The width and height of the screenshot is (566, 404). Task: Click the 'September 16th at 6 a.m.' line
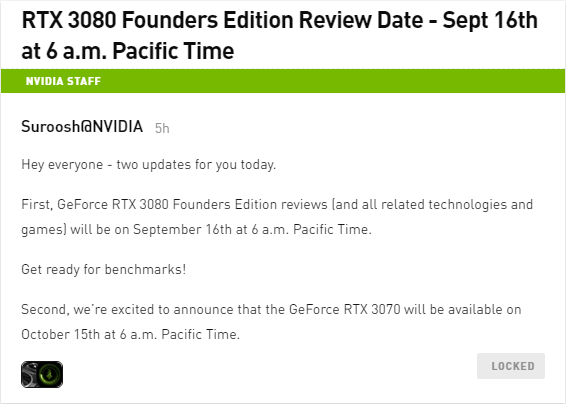196,230
